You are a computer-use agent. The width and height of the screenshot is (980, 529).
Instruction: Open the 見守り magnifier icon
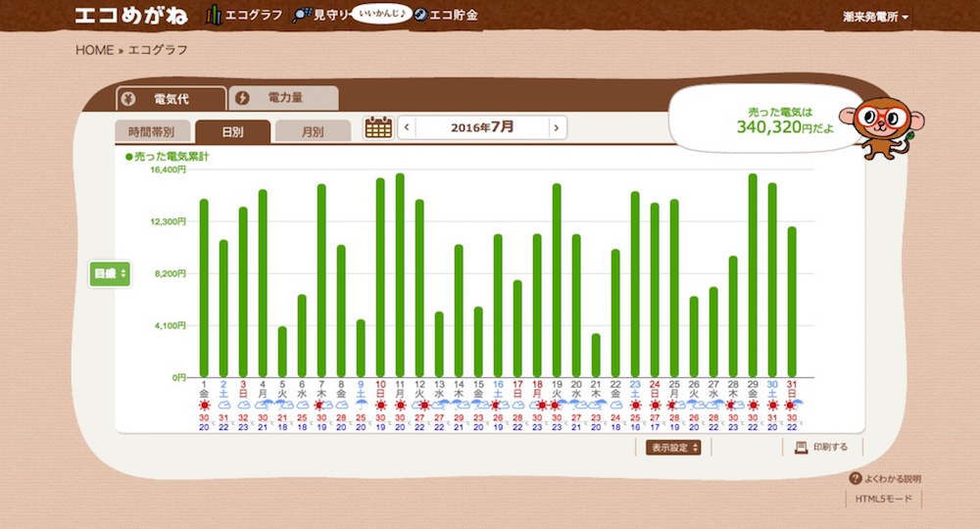point(302,15)
